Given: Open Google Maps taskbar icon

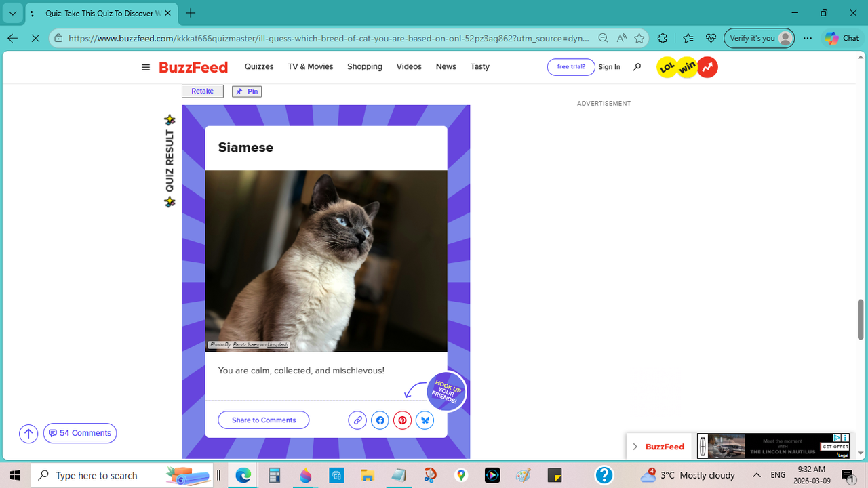Looking at the screenshot, I should 461,475.
